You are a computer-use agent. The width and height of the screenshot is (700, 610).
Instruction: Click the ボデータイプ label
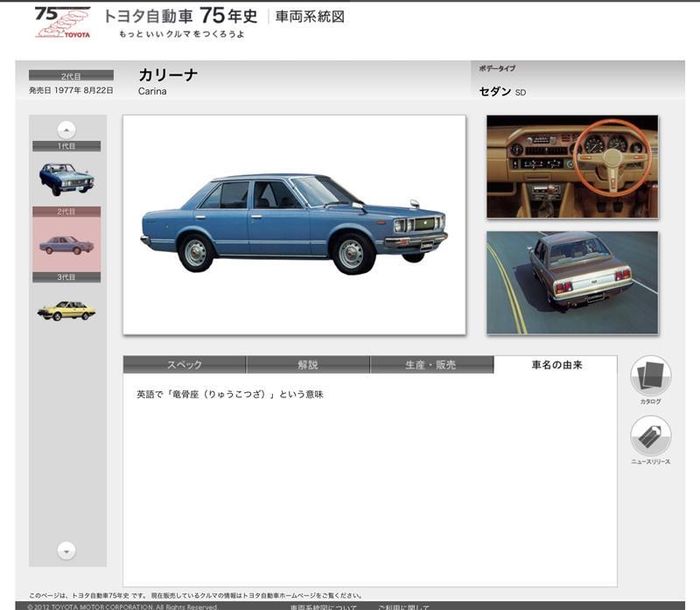click(x=497, y=68)
